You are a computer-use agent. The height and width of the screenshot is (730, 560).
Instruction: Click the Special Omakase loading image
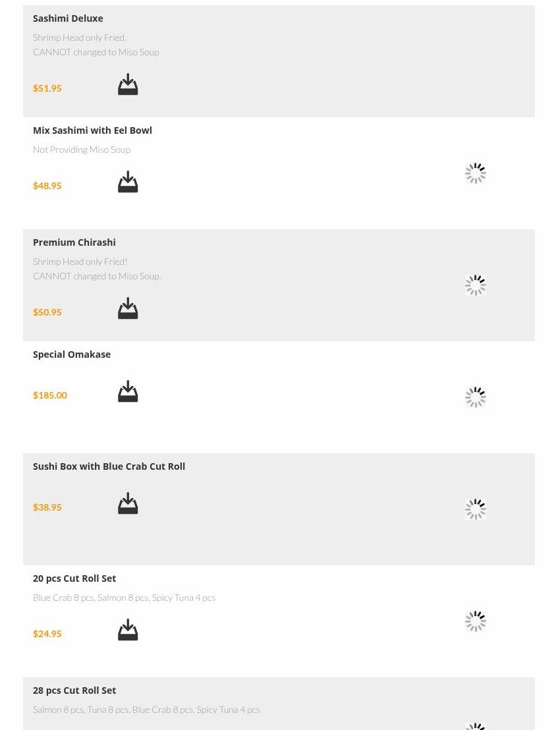point(475,397)
